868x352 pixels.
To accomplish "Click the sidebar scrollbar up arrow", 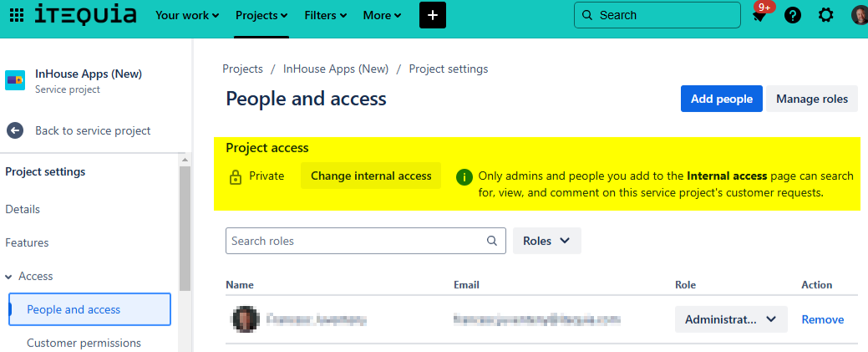I will coord(185,160).
